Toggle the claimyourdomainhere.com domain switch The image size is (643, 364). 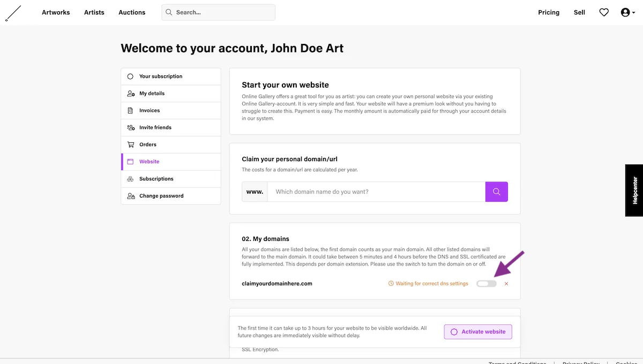click(x=487, y=284)
